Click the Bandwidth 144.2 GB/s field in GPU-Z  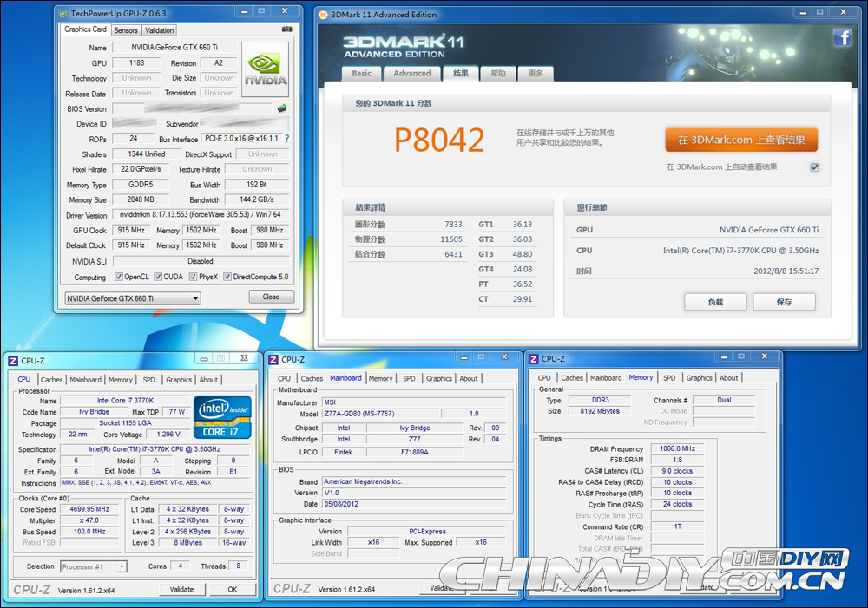pos(256,199)
